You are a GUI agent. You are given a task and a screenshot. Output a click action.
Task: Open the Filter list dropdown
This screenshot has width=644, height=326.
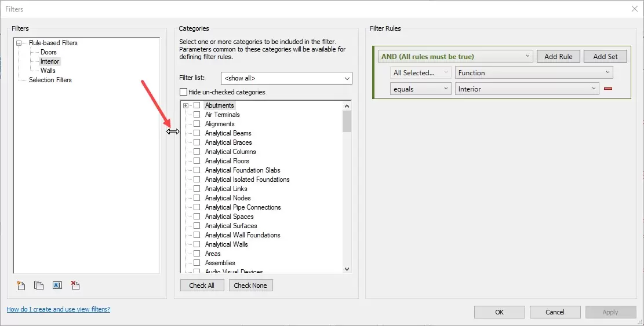pyautogui.click(x=286, y=78)
